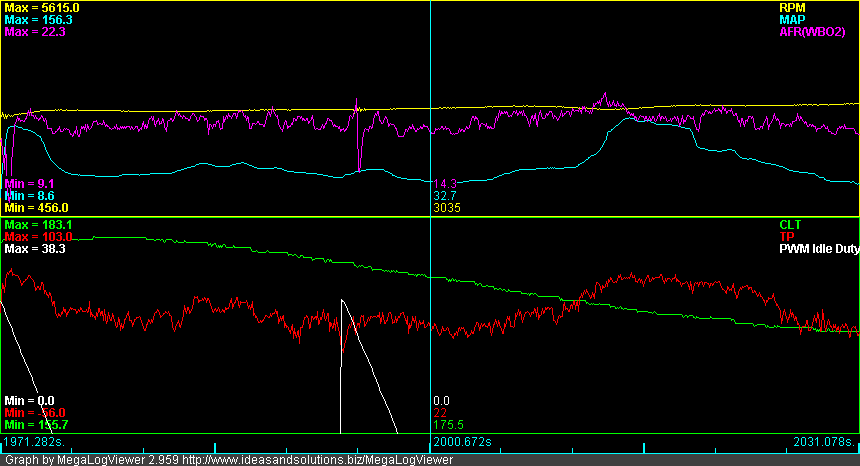Click cursor CLT reading 175.5
860x466 pixels.
(x=448, y=425)
